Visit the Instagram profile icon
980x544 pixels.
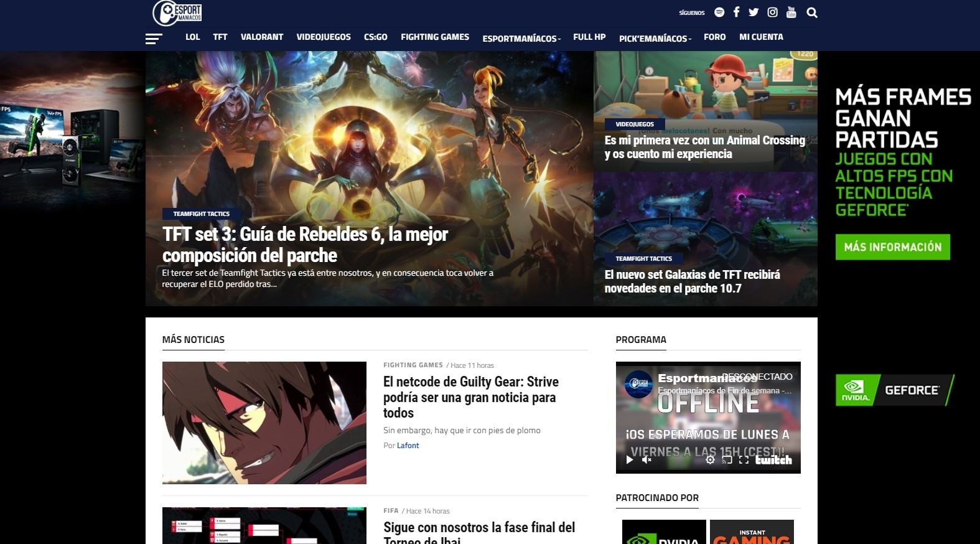click(772, 12)
